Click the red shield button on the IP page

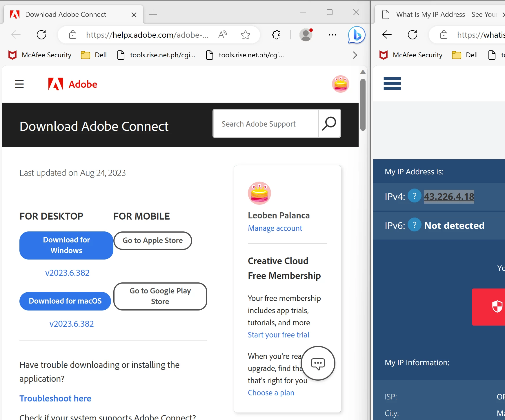pos(489,307)
